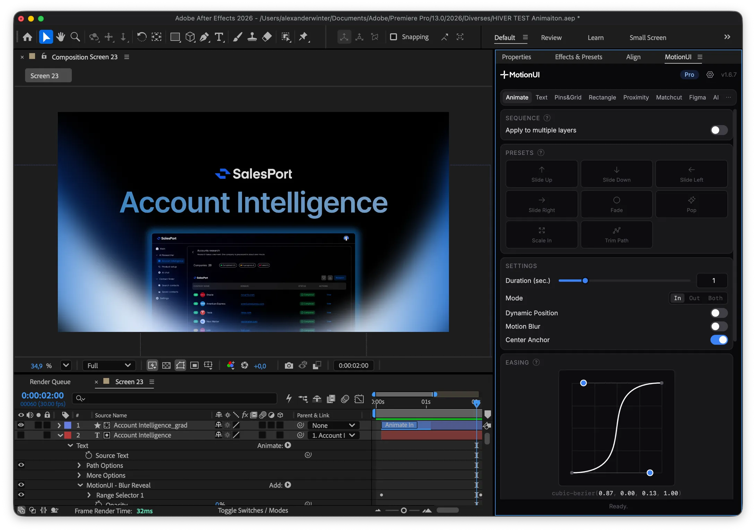Click the upper easing curve handle
This screenshot has width=756, height=532.
tap(583, 383)
